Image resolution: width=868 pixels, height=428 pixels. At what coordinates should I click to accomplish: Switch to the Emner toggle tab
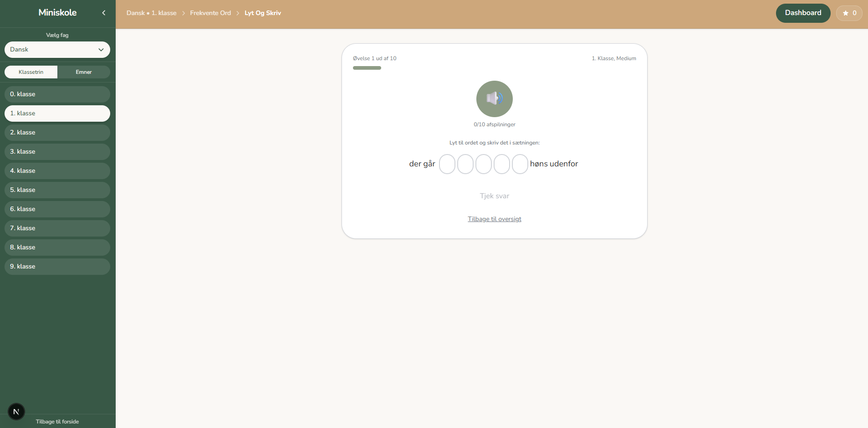[x=84, y=72]
